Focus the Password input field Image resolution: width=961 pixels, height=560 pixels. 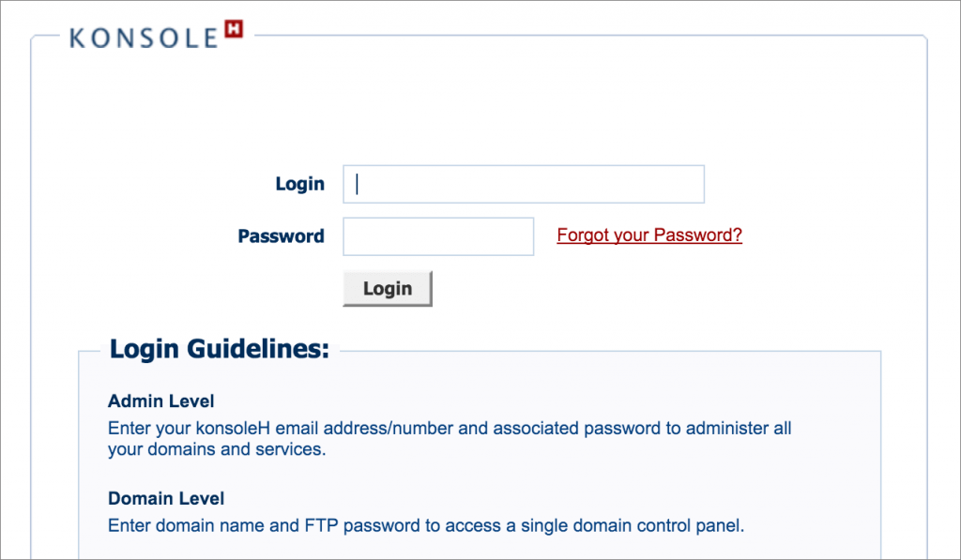pos(438,236)
